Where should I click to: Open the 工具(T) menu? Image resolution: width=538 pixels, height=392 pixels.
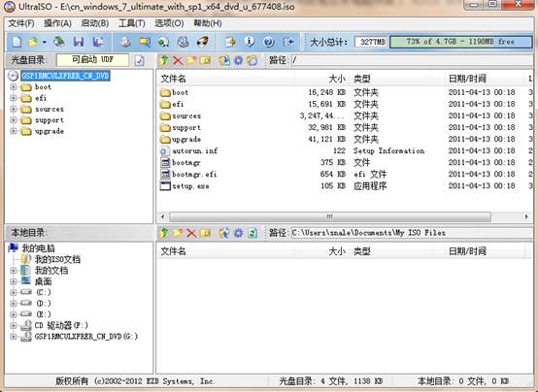[x=132, y=23]
